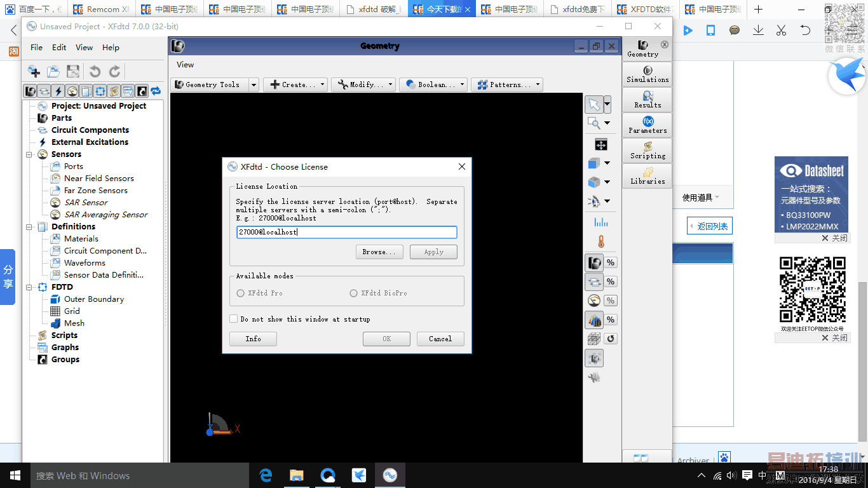Click the fit-to-view arrows icon
The height and width of the screenshot is (488, 868).
click(x=601, y=144)
